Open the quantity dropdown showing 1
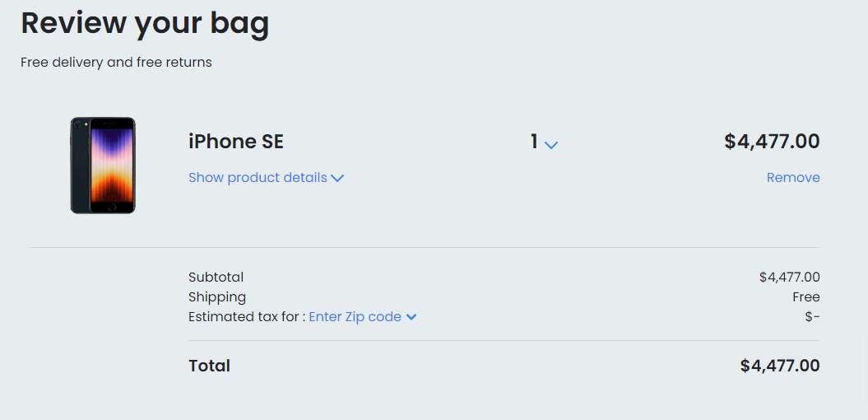 click(543, 142)
